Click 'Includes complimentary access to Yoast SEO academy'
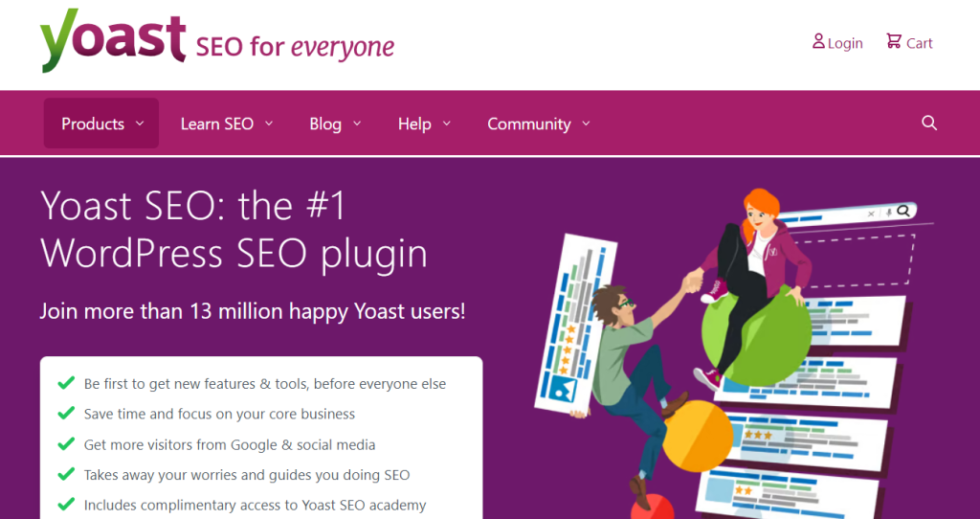This screenshot has width=980, height=519. click(x=255, y=505)
